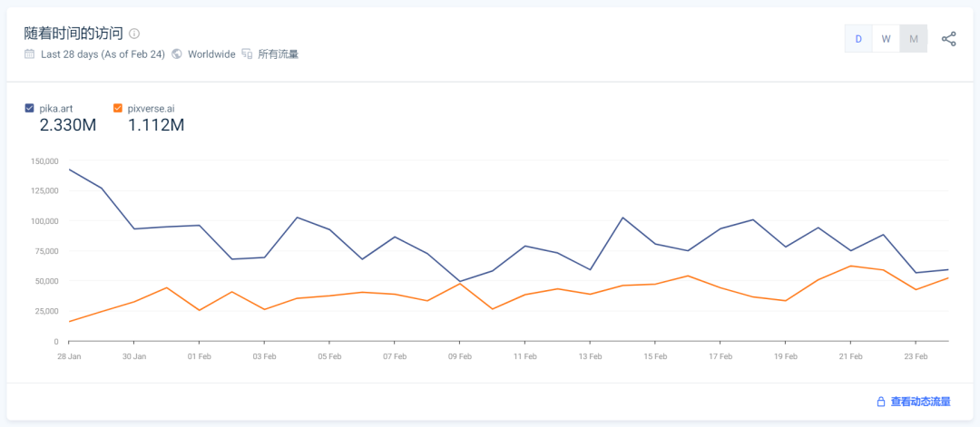Viewport: 980px width, 427px height.
Task: Click the 1.112M total value
Action: (156, 125)
